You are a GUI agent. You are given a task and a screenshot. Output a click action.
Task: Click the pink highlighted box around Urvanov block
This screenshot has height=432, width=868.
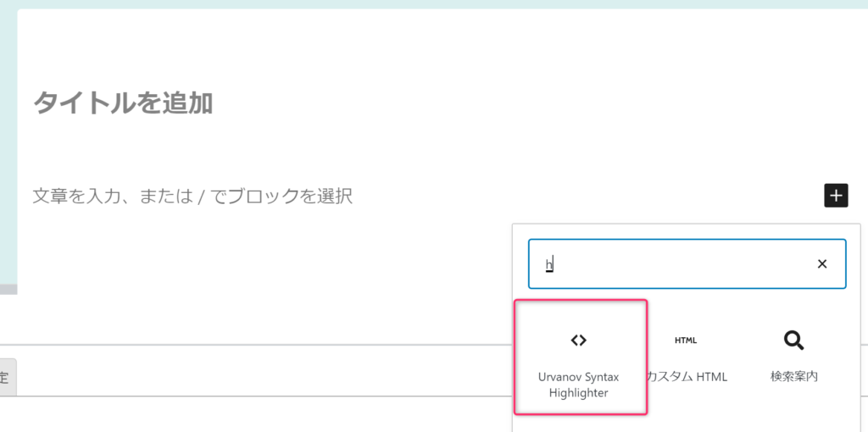pyautogui.click(x=581, y=357)
